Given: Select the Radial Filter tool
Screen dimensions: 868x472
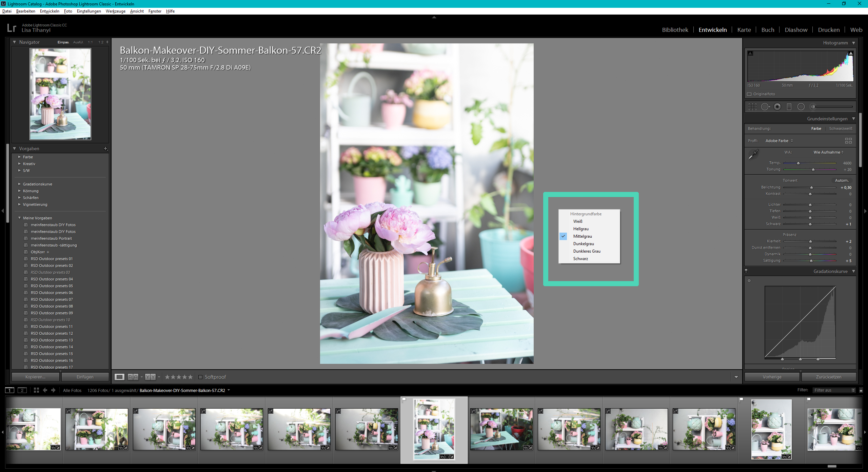Looking at the screenshot, I should coord(801,107).
